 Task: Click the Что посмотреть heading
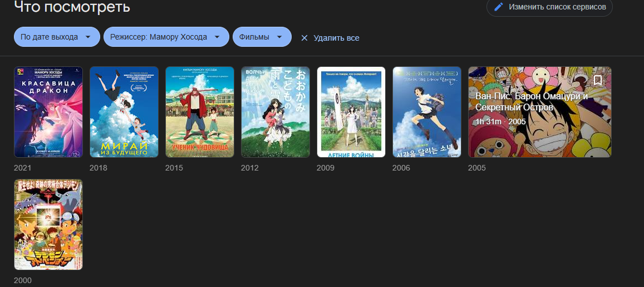pos(72,7)
